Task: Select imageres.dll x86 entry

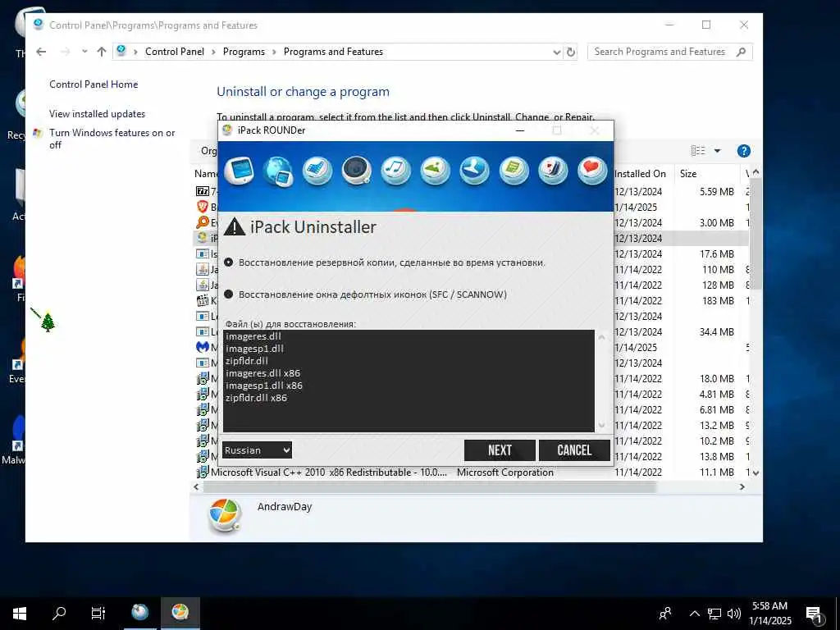Action: click(x=263, y=373)
